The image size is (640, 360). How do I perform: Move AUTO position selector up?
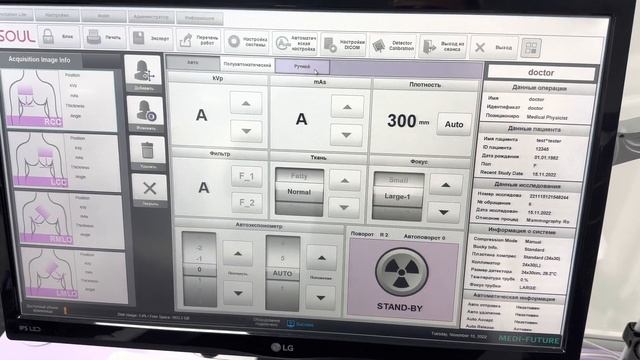click(322, 258)
